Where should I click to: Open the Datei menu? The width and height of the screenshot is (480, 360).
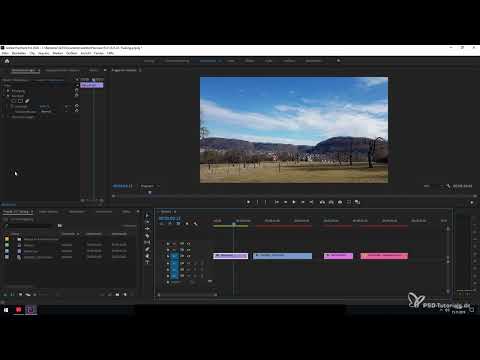point(6,53)
